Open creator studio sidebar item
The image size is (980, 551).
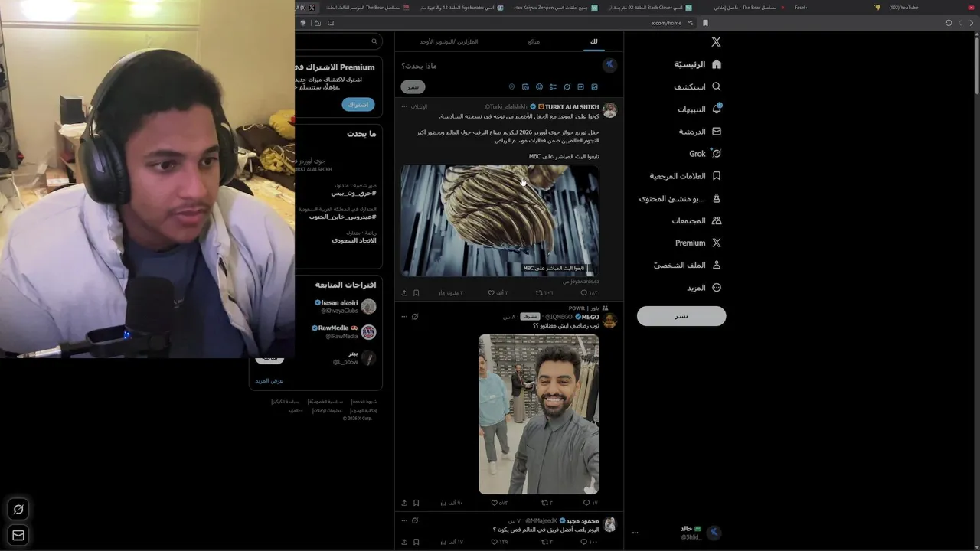coord(681,198)
